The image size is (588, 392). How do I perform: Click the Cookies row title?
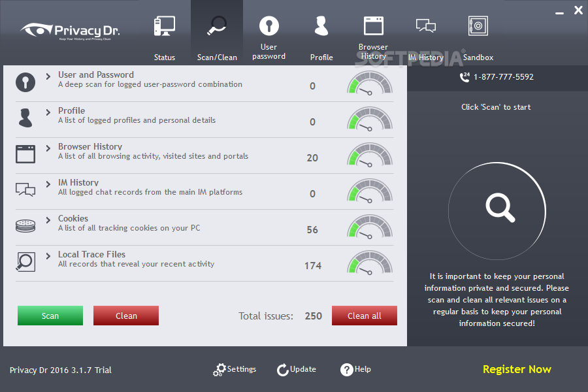click(x=73, y=218)
